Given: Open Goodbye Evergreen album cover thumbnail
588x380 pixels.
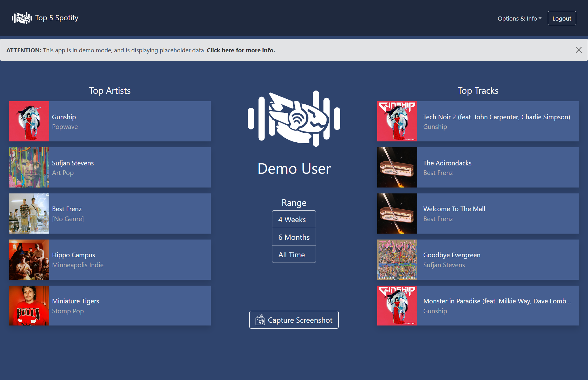Looking at the screenshot, I should (397, 259).
